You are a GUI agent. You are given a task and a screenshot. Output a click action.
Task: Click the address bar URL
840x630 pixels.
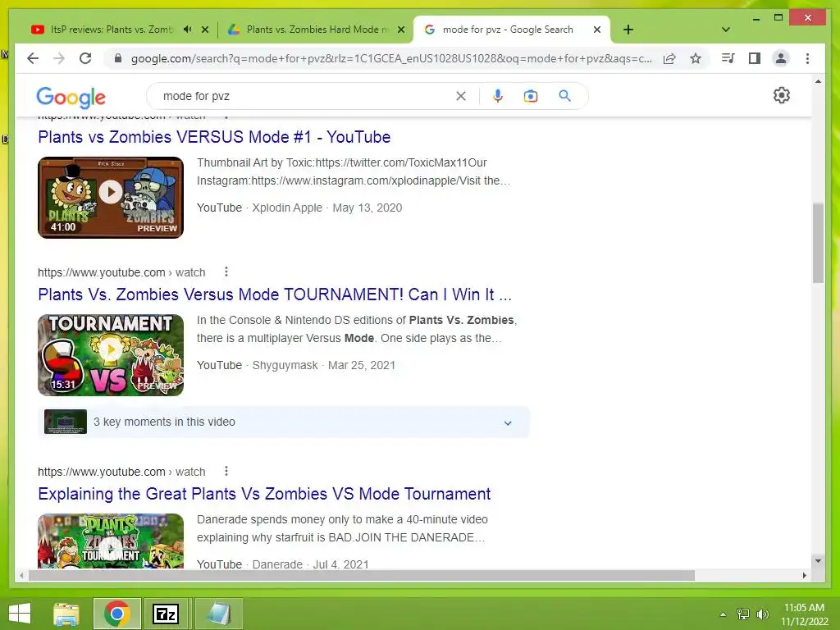pyautogui.click(x=391, y=58)
